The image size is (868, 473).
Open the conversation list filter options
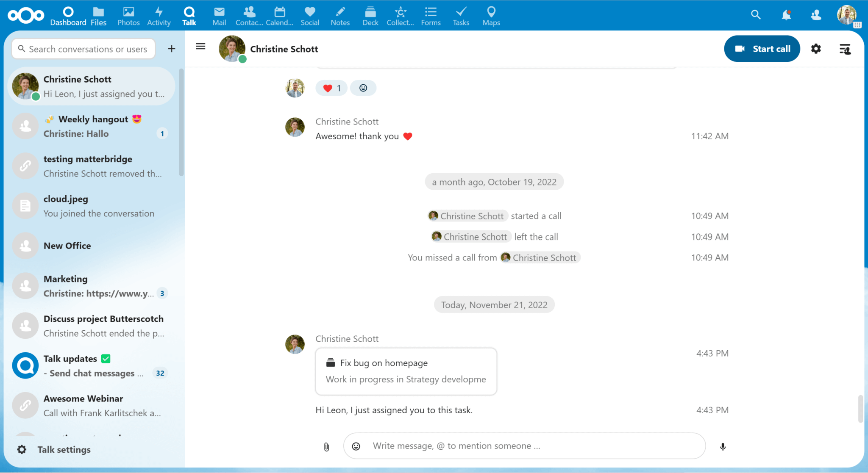[845, 49]
